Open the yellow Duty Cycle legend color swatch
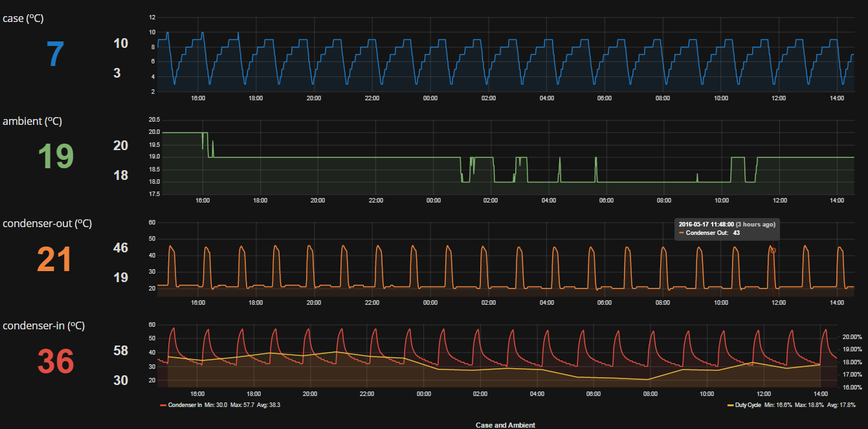This screenshot has height=429, width=868. click(730, 405)
